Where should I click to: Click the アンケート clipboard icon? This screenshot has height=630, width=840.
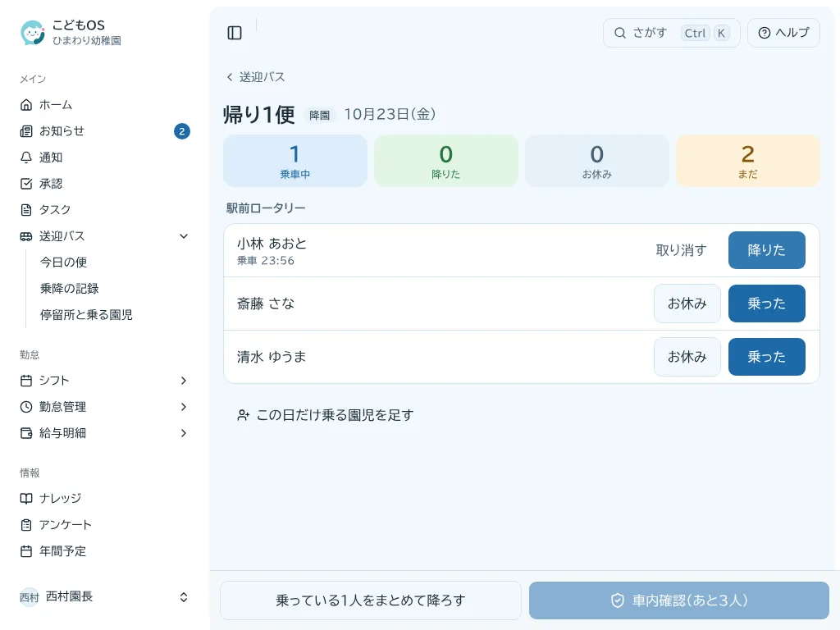tap(26, 524)
